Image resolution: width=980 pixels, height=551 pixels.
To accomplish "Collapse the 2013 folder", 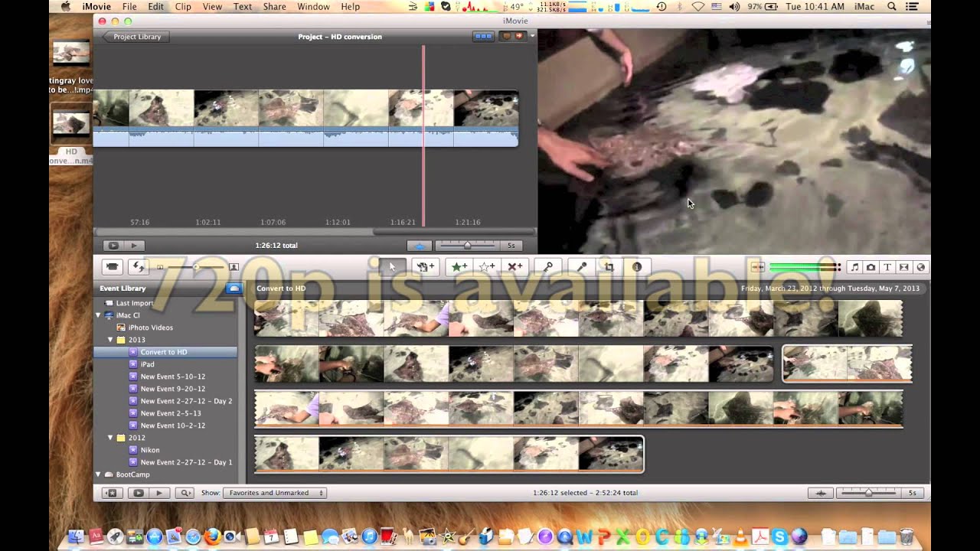I will point(110,340).
